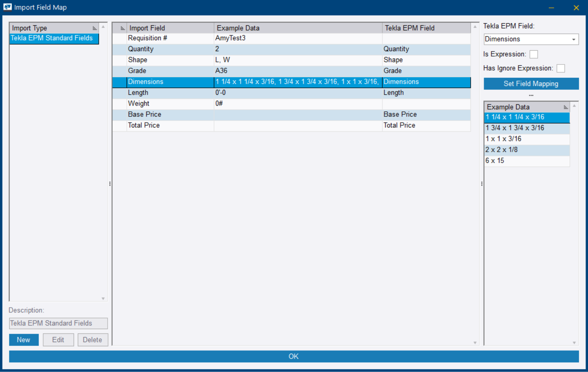
Task: Click the Example Data list scroll-down arrow
Action: (574, 342)
